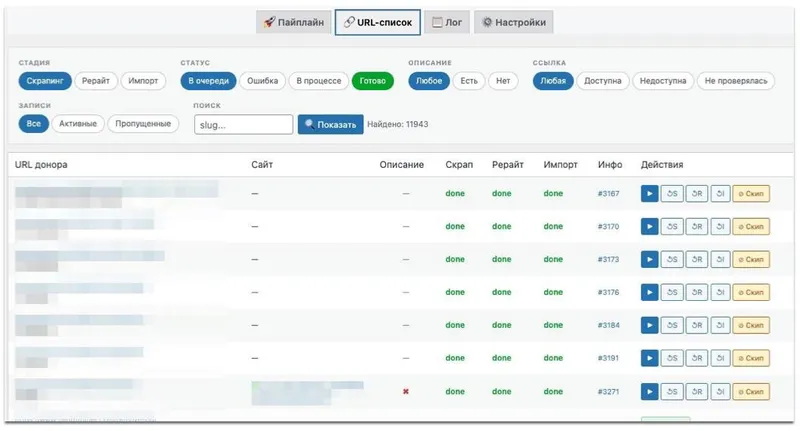Redo rewrite for row #3170
The width and height of the screenshot is (800, 431).
coord(697,226)
